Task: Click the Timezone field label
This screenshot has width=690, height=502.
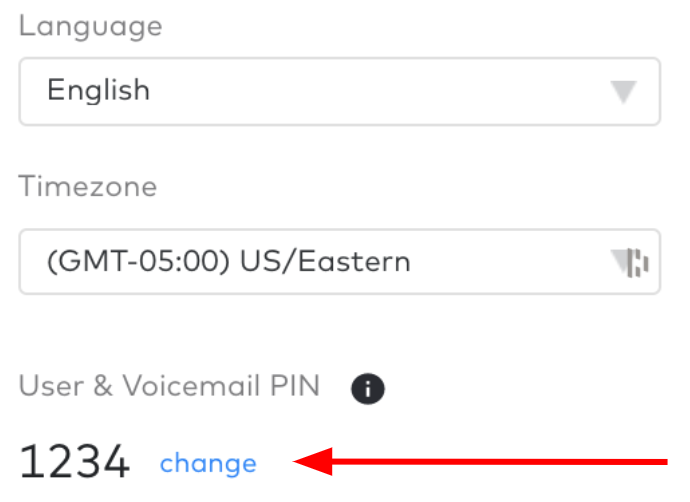Action: click(88, 186)
